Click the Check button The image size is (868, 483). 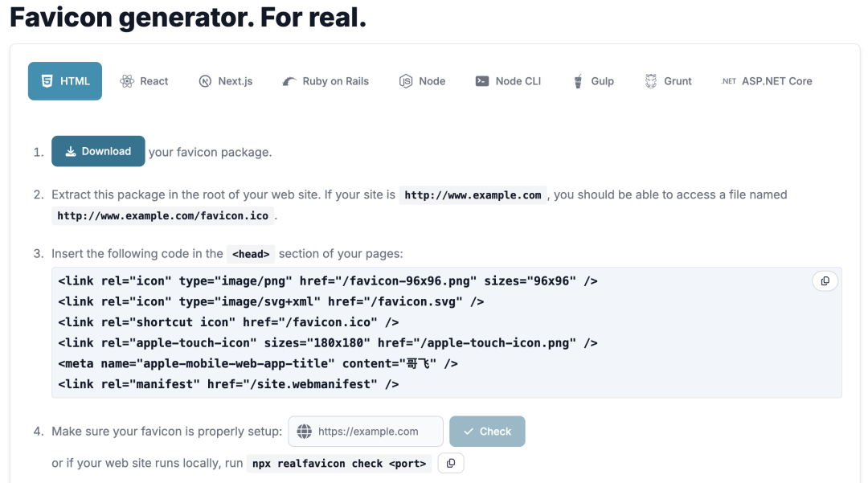(x=487, y=432)
